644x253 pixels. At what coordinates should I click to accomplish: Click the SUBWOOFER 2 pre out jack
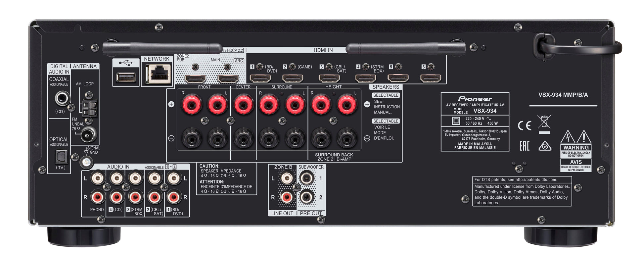tap(307, 197)
